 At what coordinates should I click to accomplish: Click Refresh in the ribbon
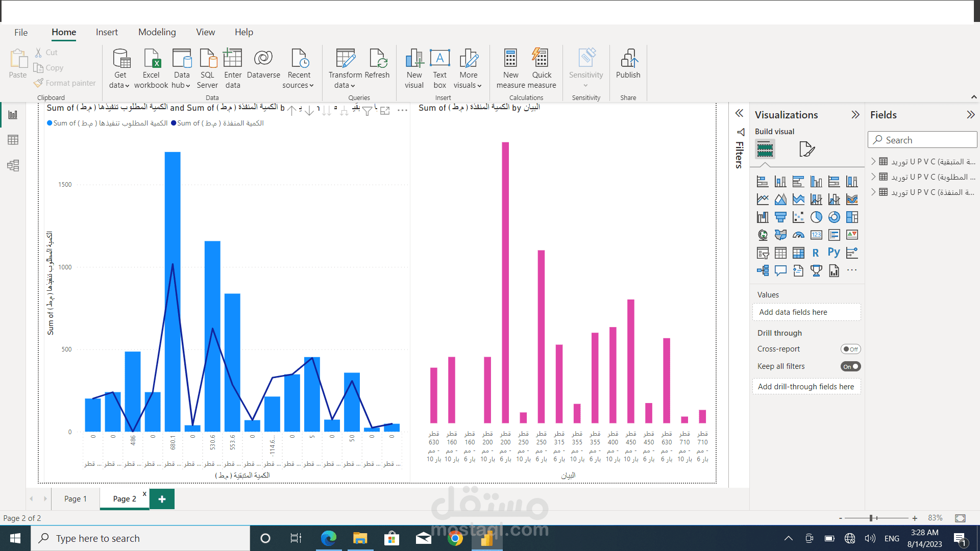coord(377,64)
